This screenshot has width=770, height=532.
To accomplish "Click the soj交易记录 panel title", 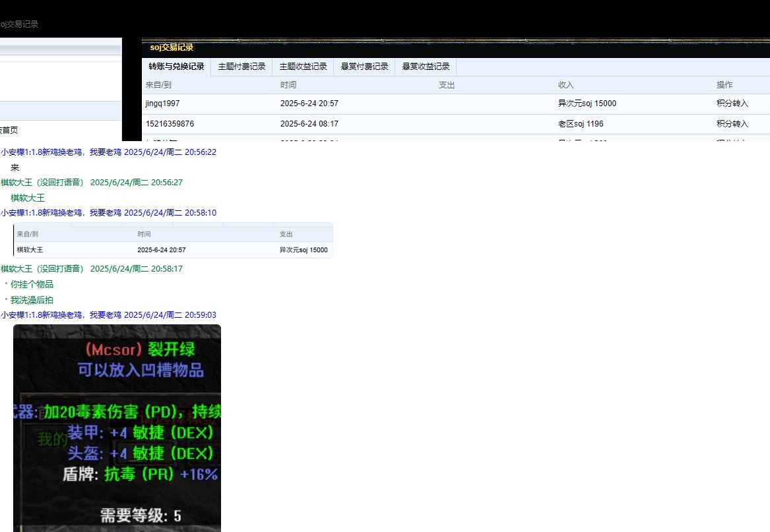I will pyautogui.click(x=172, y=47).
